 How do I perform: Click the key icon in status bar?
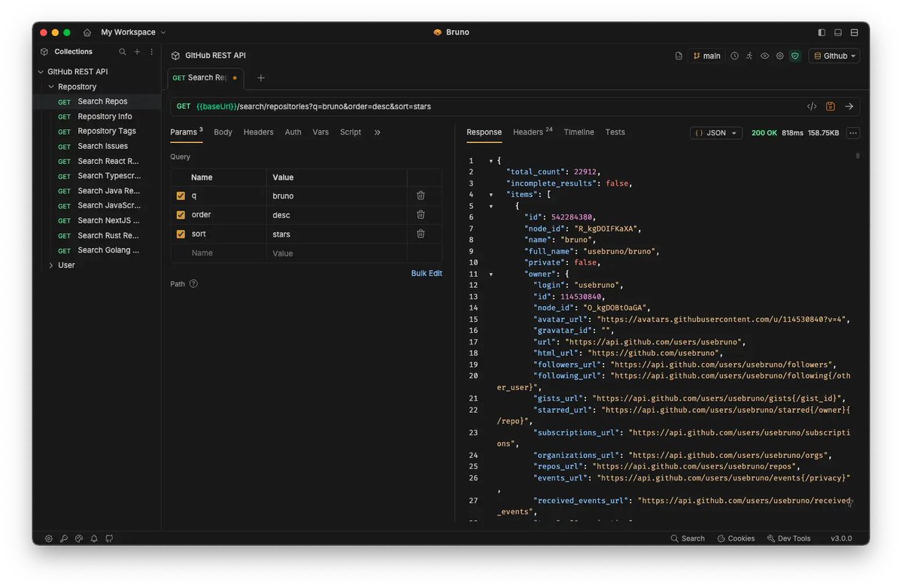point(64,538)
